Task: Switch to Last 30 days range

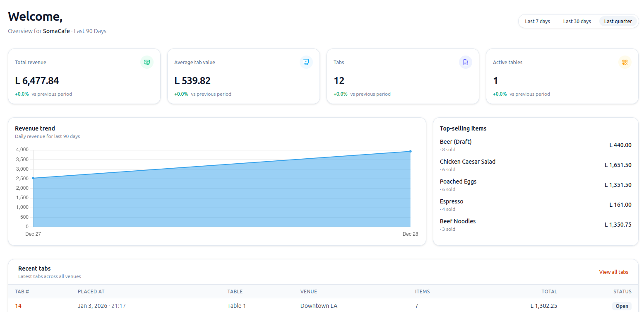Action: (577, 21)
